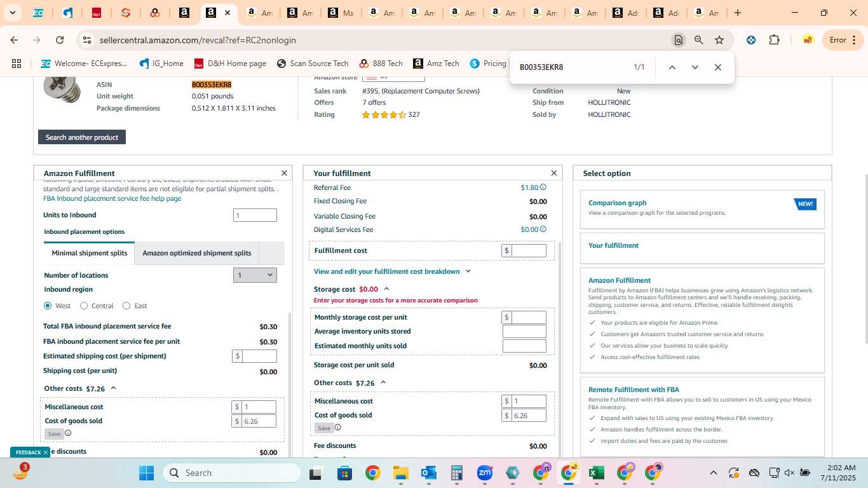Switch to Minimal shipment splits tab
This screenshot has height=488, width=868.
coord(90,253)
